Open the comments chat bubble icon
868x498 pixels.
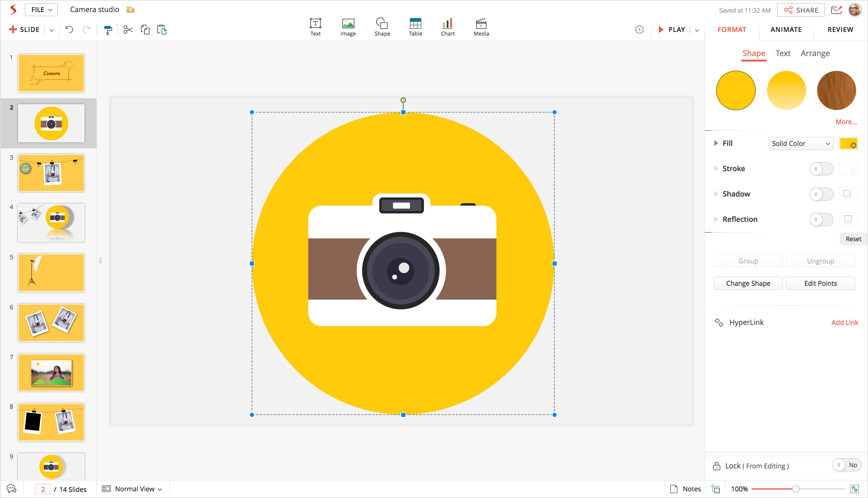pos(11,489)
